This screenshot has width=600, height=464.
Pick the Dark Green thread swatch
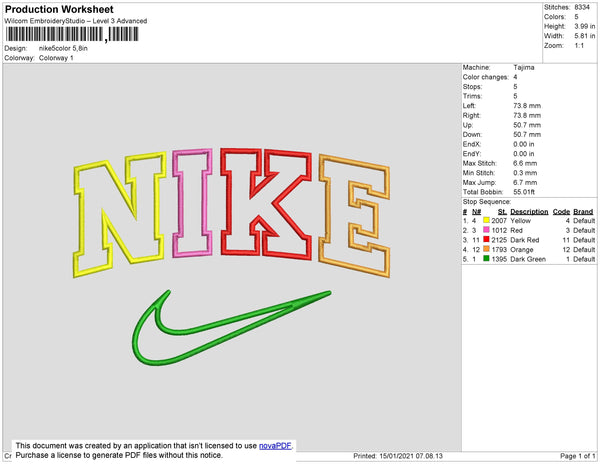click(486, 259)
